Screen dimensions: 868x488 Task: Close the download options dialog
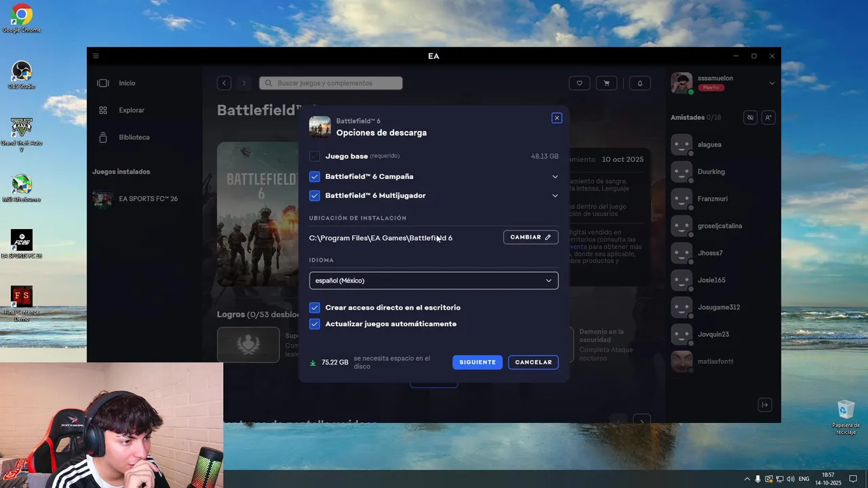557,118
